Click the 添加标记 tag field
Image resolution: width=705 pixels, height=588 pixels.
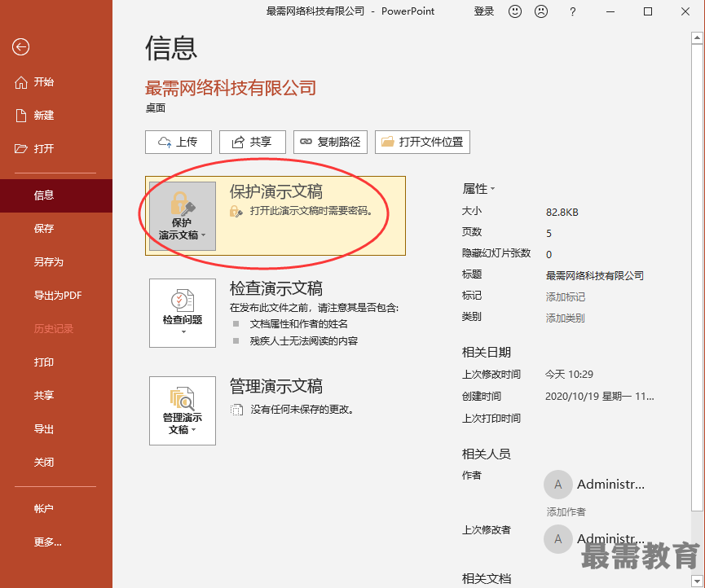click(565, 297)
